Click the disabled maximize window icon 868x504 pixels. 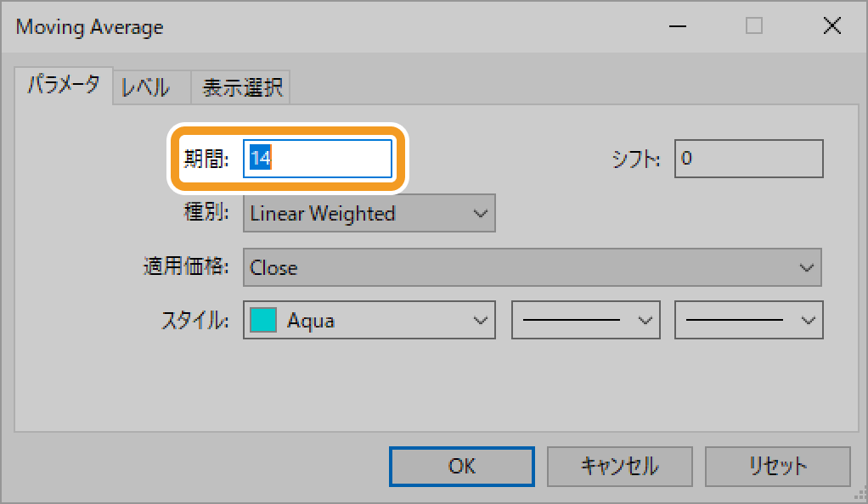[x=754, y=27]
